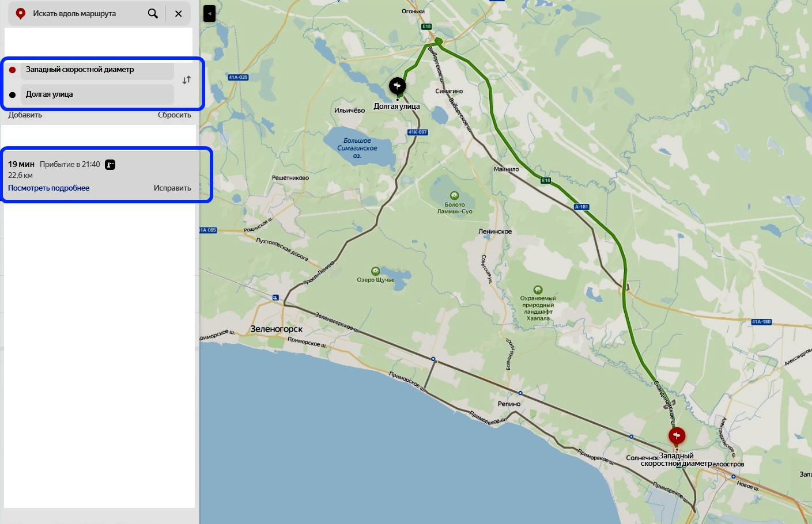This screenshot has height=524, width=812.
Task: Select the black Долгая улица map marker
Action: 397,86
